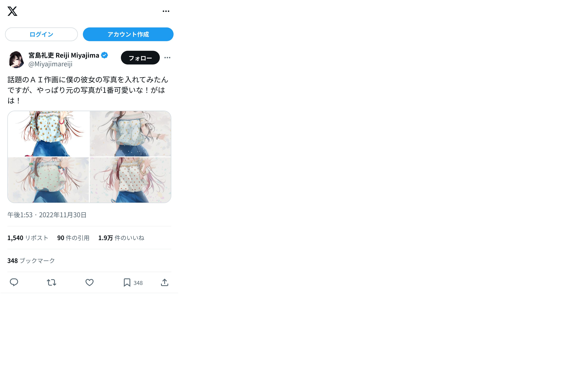Viewport: 588px width, 386px height.
Task: Open the top-left artwork image
Action: point(48,134)
